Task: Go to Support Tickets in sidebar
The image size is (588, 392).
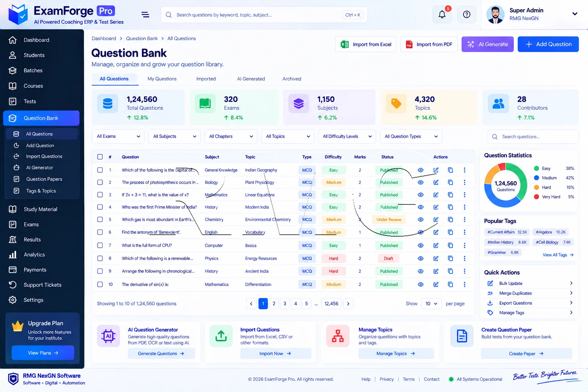Action: pyautogui.click(x=41, y=285)
